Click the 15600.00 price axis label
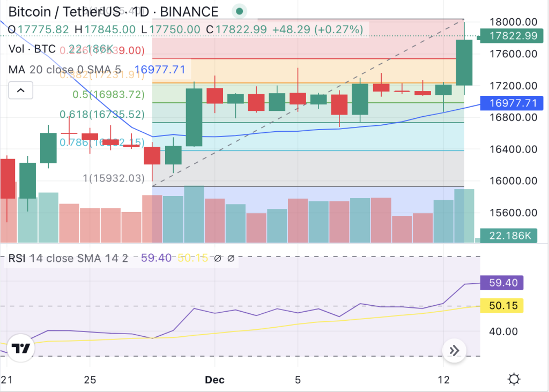The image size is (549, 392). point(513,213)
